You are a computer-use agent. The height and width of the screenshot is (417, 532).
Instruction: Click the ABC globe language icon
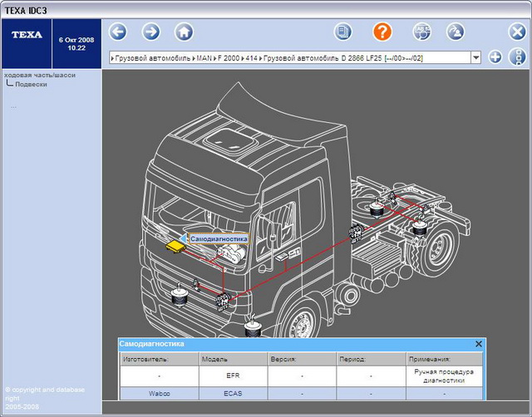pos(422,32)
